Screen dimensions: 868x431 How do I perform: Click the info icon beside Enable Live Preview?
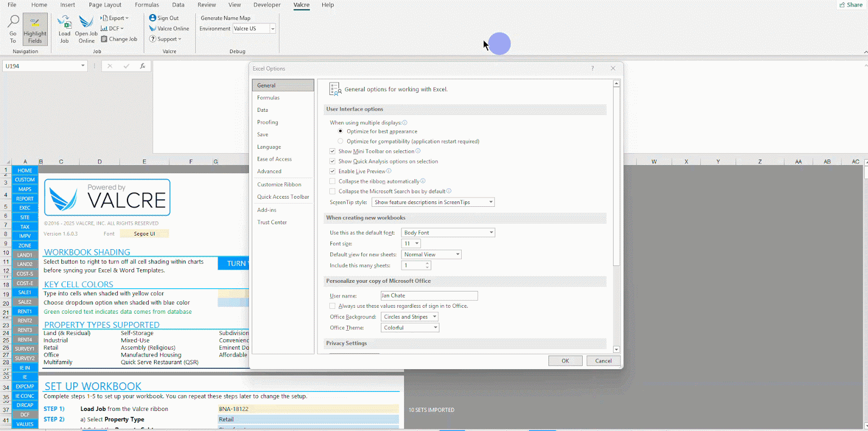click(388, 171)
